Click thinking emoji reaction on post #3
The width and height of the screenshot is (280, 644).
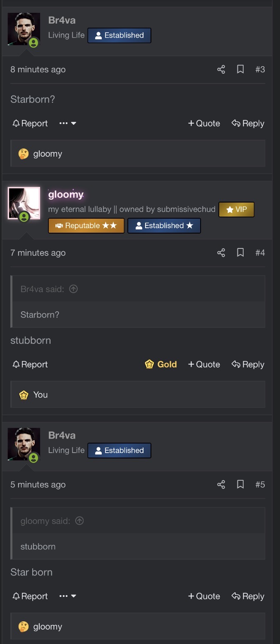point(24,154)
